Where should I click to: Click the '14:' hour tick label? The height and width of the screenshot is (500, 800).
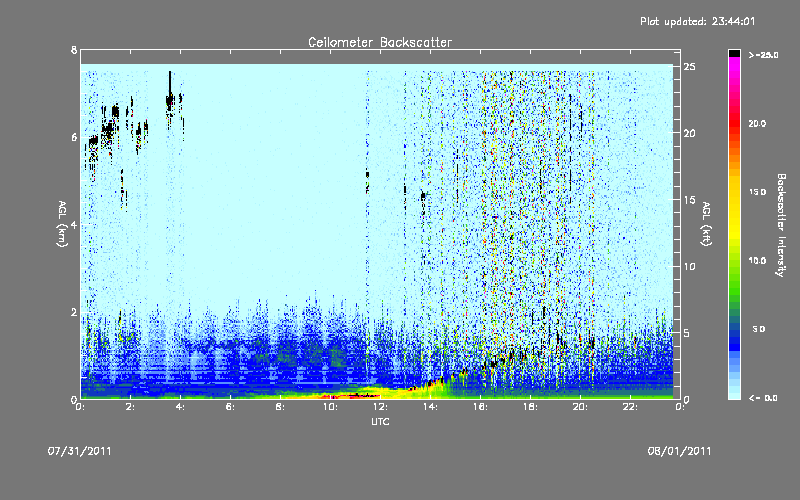point(430,407)
